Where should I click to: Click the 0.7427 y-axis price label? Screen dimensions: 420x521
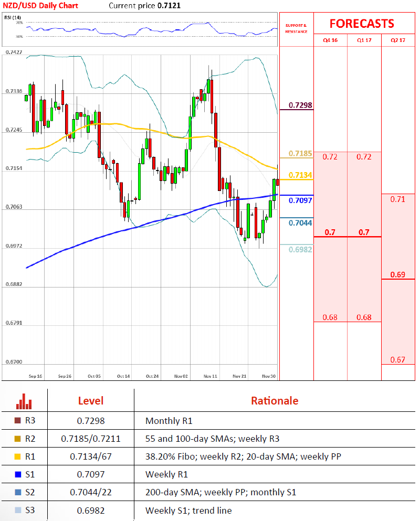click(x=14, y=52)
